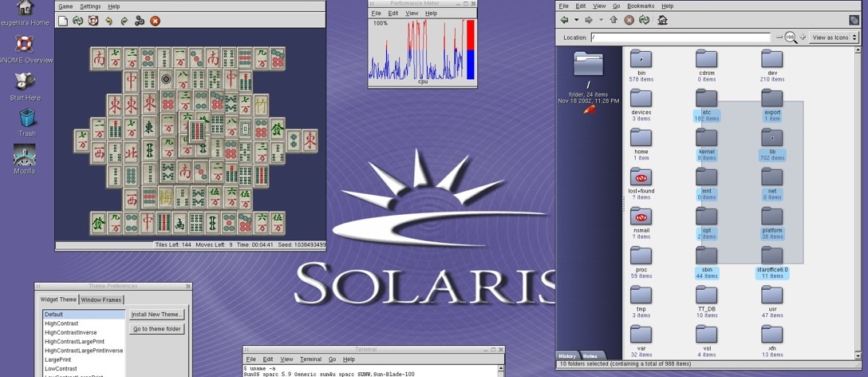Select the bin folder icon
The width and height of the screenshot is (868, 377).
click(641, 59)
